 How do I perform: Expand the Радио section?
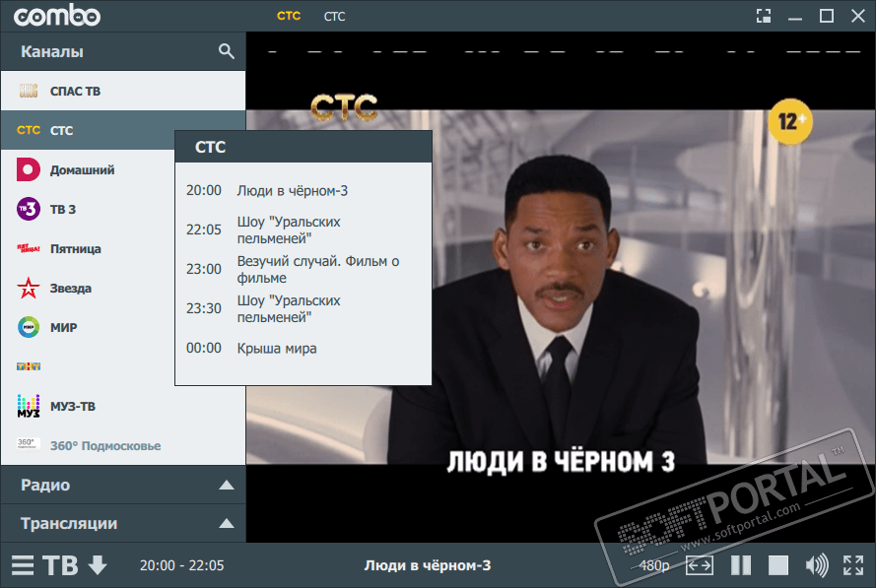click(123, 485)
